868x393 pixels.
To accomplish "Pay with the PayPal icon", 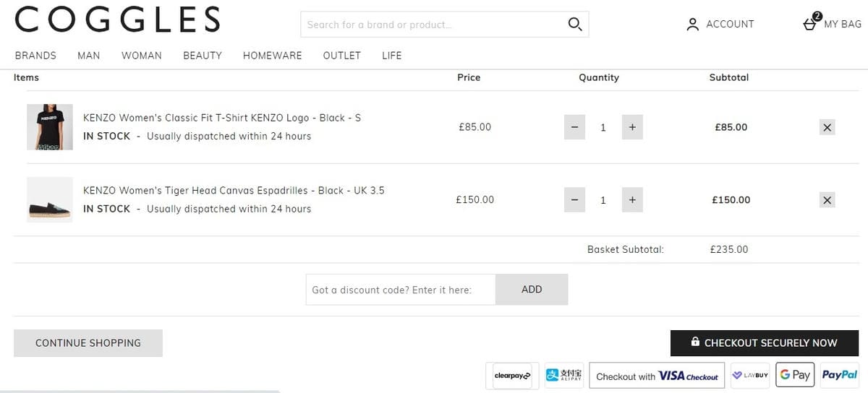I will [840, 375].
